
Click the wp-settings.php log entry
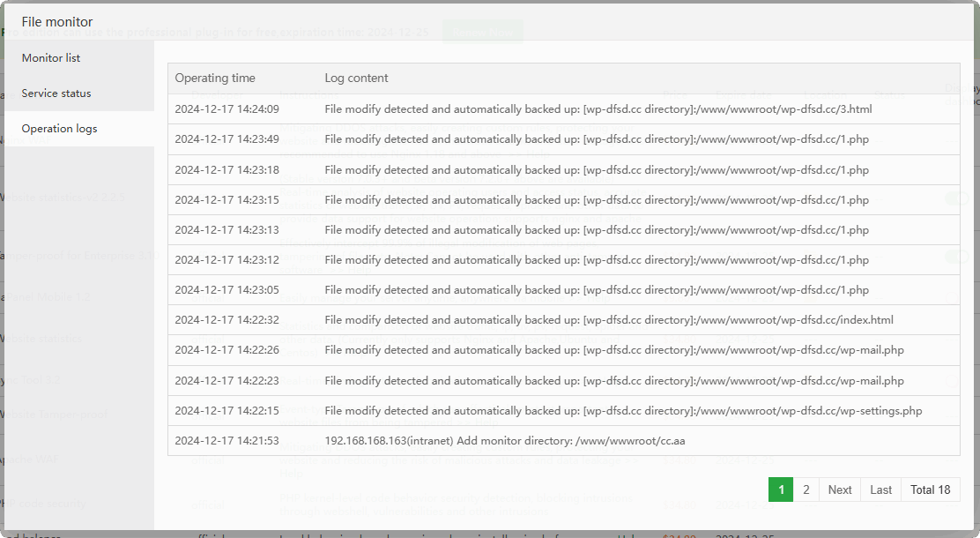(623, 411)
